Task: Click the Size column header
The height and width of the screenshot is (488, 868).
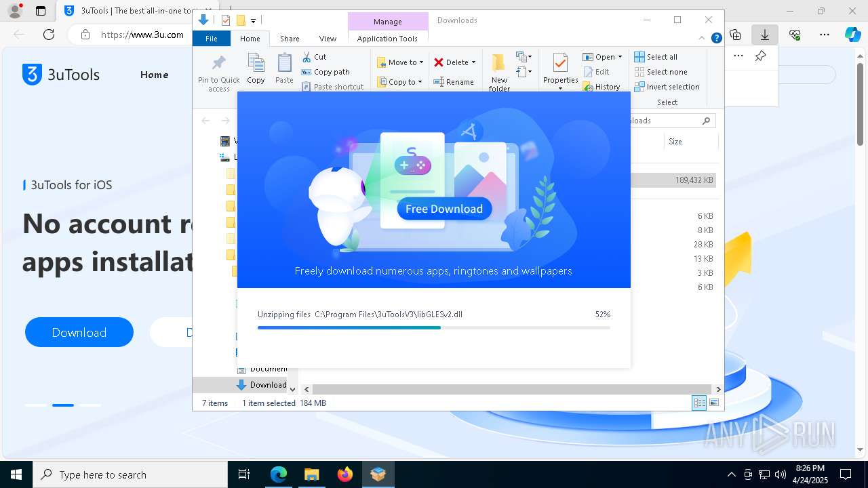Action: [x=675, y=142]
